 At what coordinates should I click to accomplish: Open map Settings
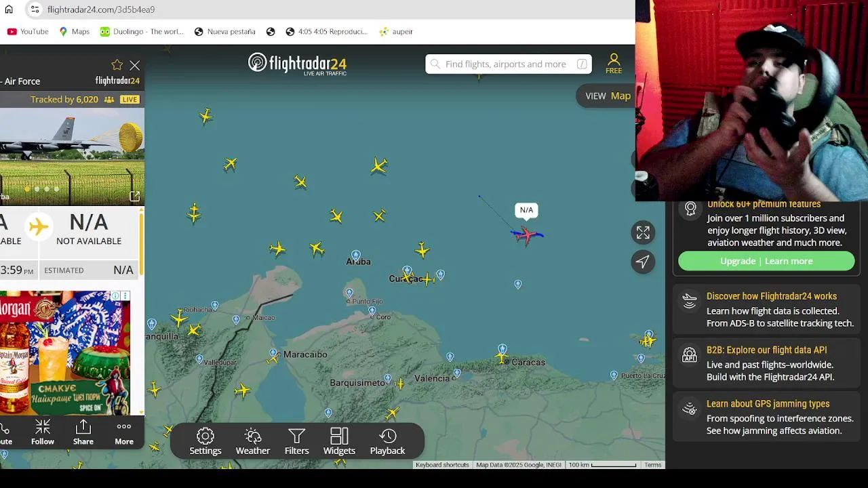205,441
